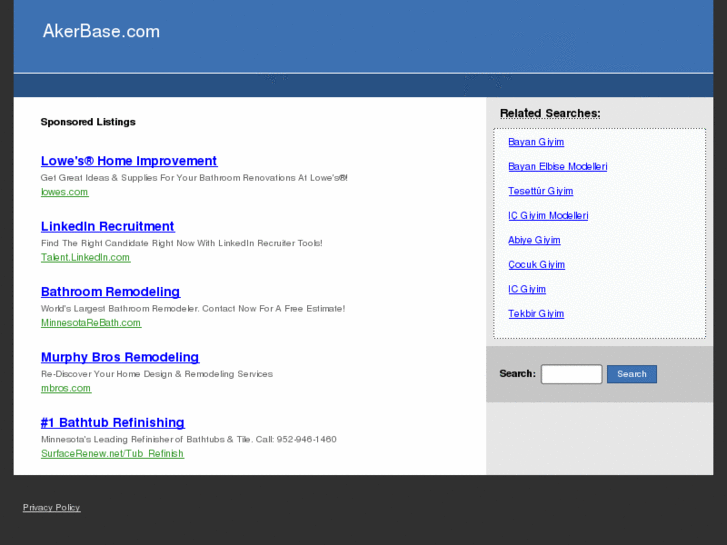Viewport: 727px width, 545px height.
Task: Click the Re-Discover Your Home Design description
Action: pyautogui.click(x=157, y=374)
